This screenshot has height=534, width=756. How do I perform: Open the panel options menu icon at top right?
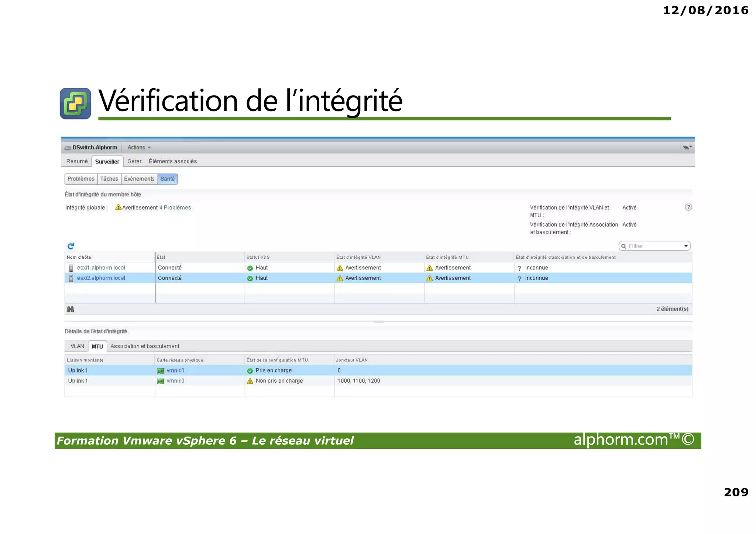[687, 147]
